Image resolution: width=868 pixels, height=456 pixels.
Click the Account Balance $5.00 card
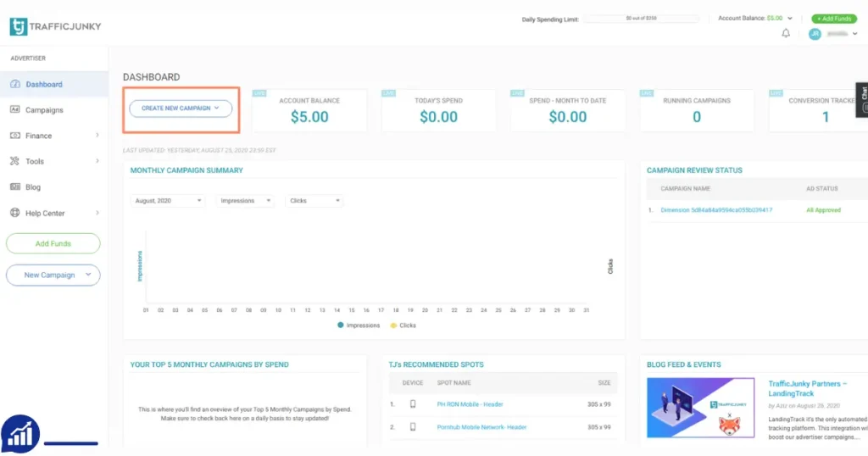coord(309,110)
